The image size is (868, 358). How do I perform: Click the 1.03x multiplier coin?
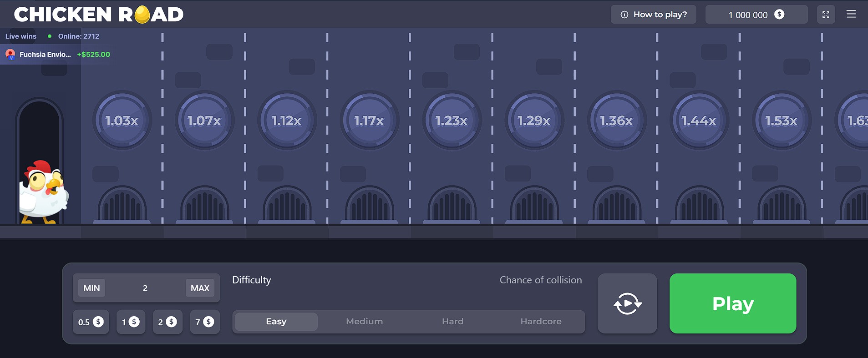click(x=122, y=121)
